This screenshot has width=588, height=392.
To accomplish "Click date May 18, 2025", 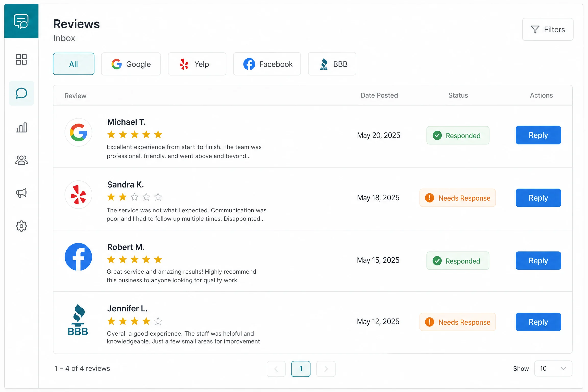I will point(378,198).
